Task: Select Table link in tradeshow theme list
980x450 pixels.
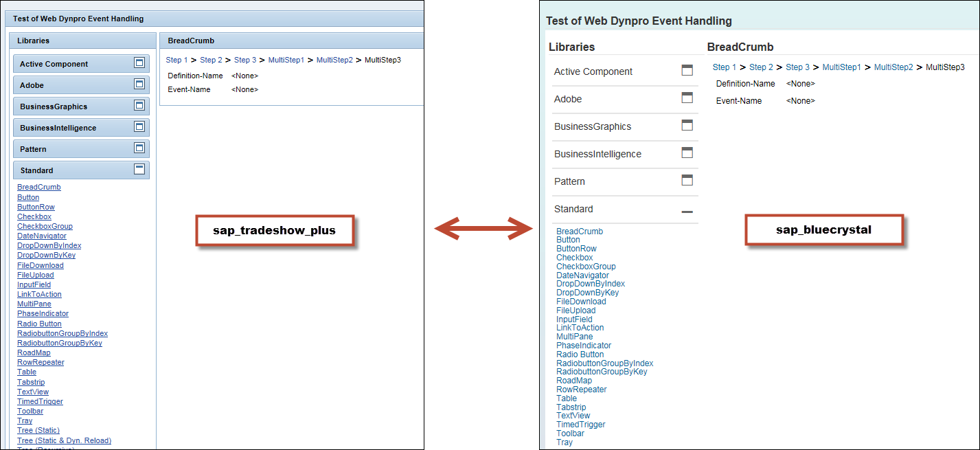Action: (27, 372)
